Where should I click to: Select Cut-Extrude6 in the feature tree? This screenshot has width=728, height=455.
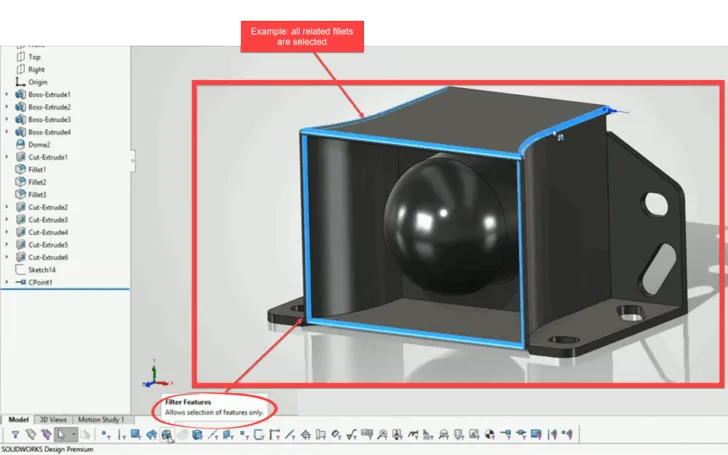pos(48,257)
